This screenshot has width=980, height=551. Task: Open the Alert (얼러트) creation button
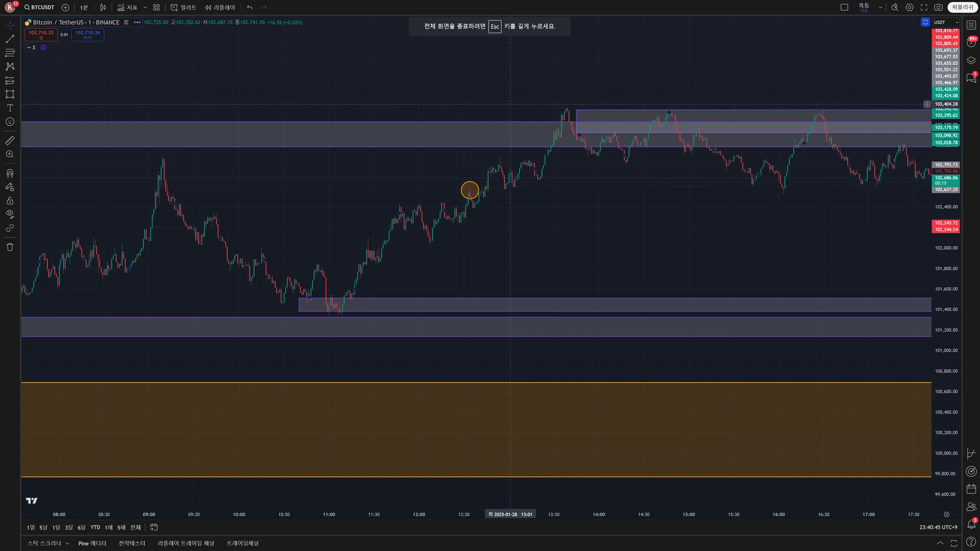point(183,8)
